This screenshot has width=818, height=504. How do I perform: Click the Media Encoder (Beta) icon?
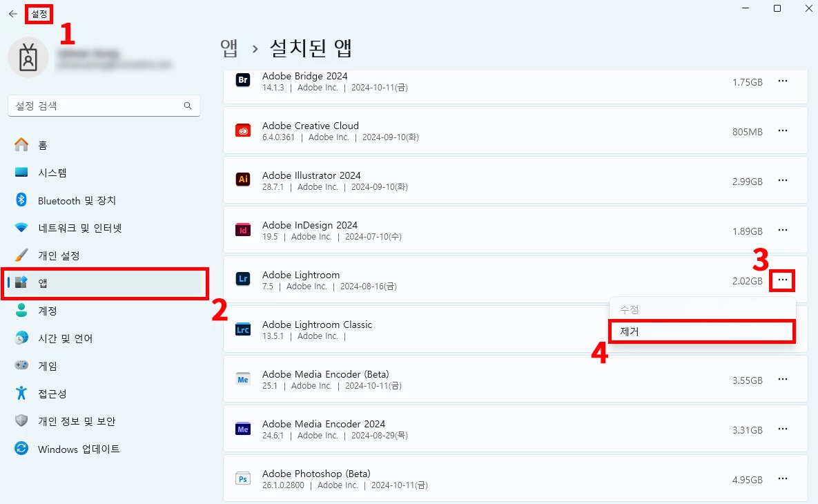243,379
